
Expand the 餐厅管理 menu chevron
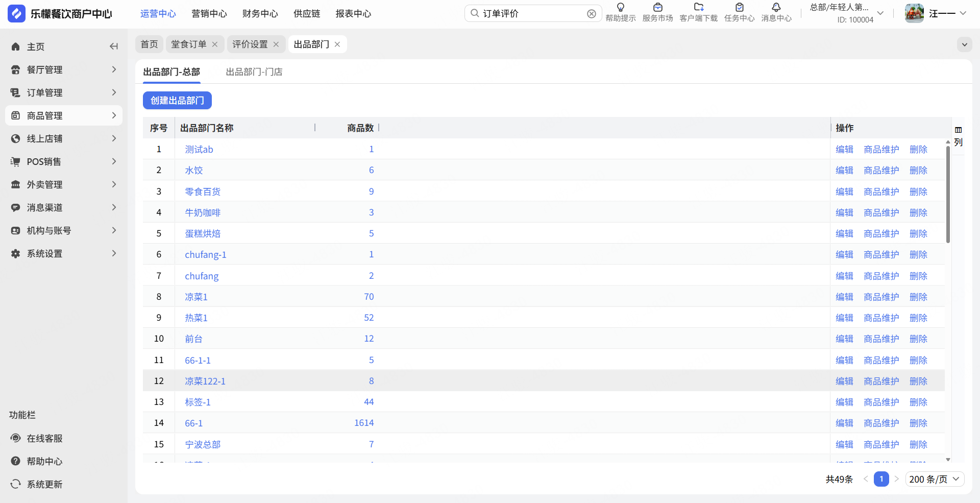114,69
